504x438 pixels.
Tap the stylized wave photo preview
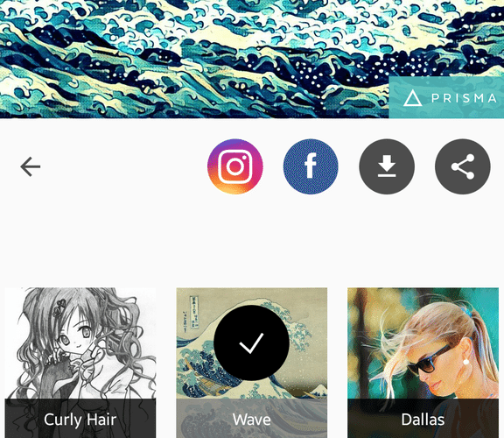pyautogui.click(x=252, y=59)
